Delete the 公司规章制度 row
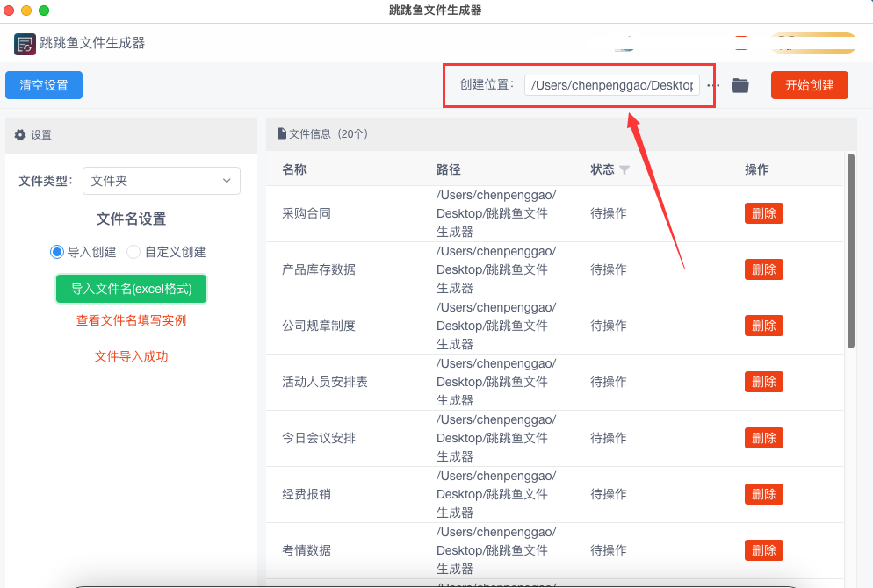873x588 pixels. coord(764,326)
